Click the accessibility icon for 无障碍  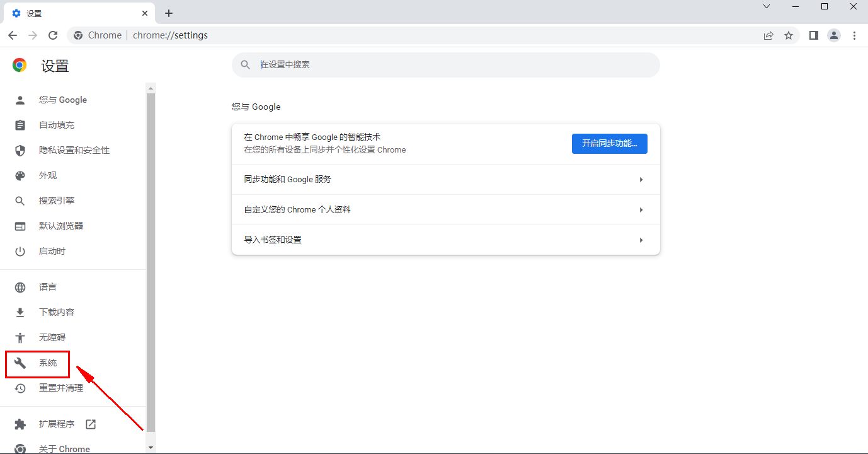(20, 337)
